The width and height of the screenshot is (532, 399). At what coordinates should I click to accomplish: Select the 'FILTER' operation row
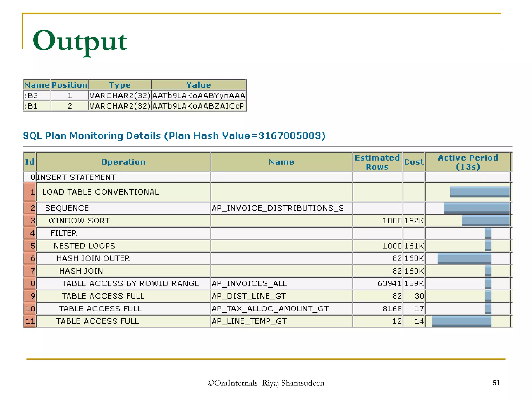(x=123, y=233)
